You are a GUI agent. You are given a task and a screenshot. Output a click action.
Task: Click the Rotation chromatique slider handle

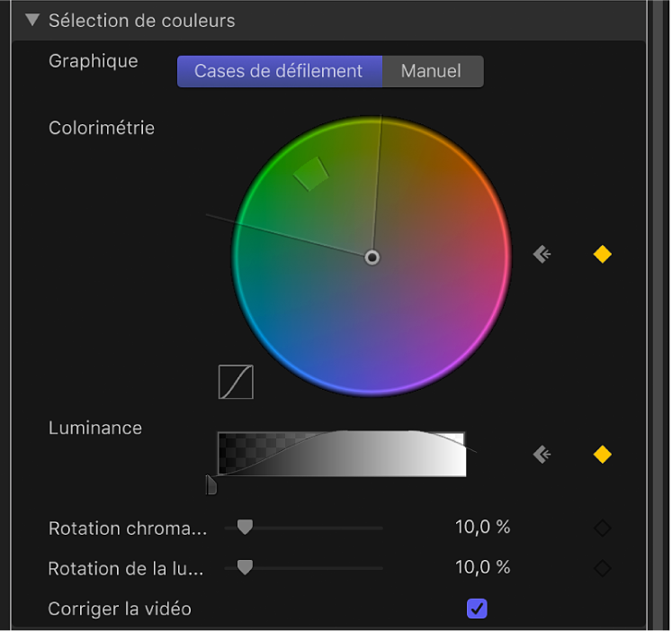point(244,527)
